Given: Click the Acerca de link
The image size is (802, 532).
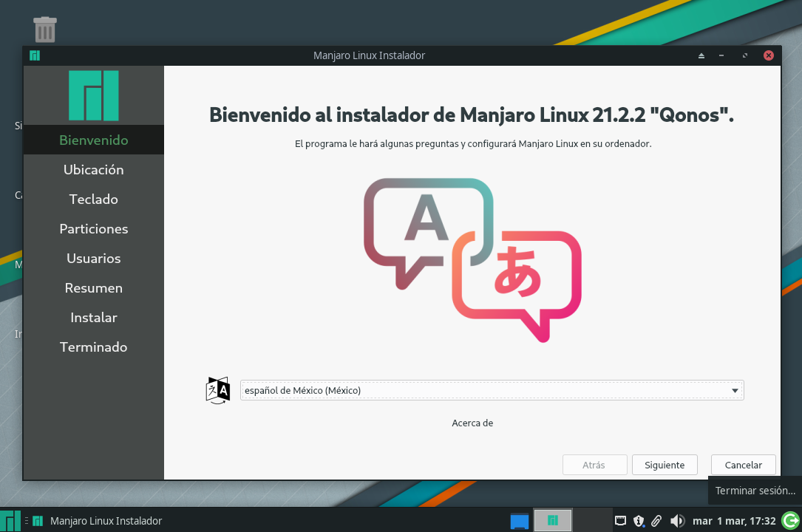Looking at the screenshot, I should 472,423.
